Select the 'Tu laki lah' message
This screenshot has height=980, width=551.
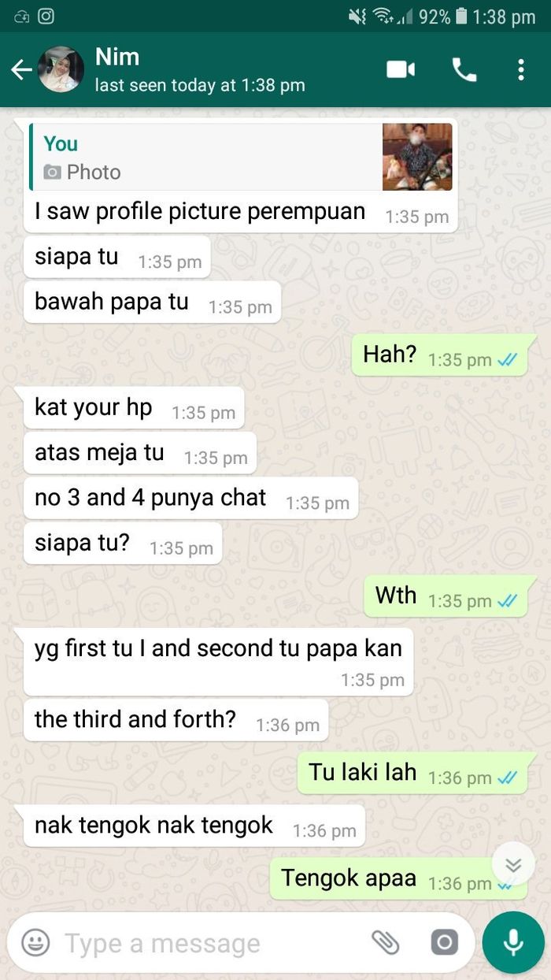pos(412,773)
